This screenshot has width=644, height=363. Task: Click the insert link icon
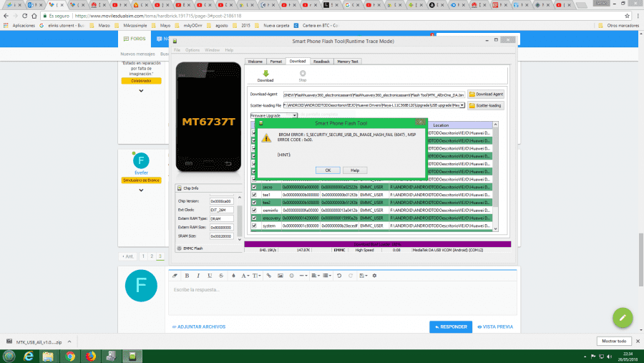click(268, 276)
